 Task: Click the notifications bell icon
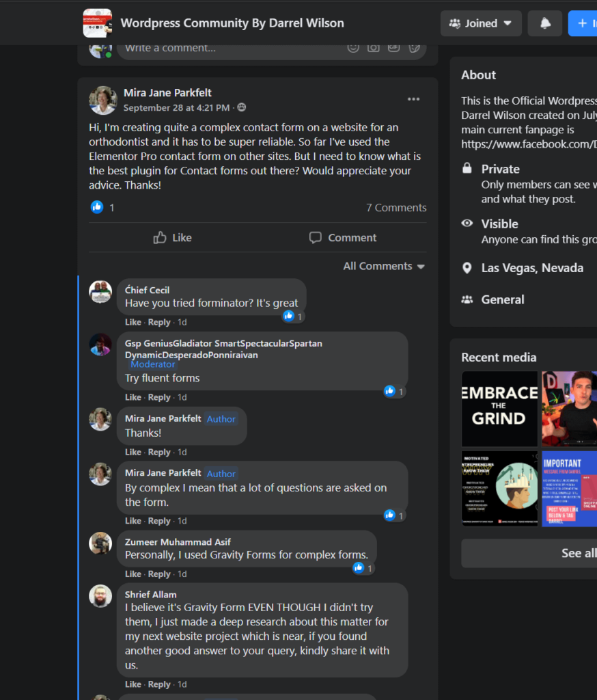tap(545, 23)
